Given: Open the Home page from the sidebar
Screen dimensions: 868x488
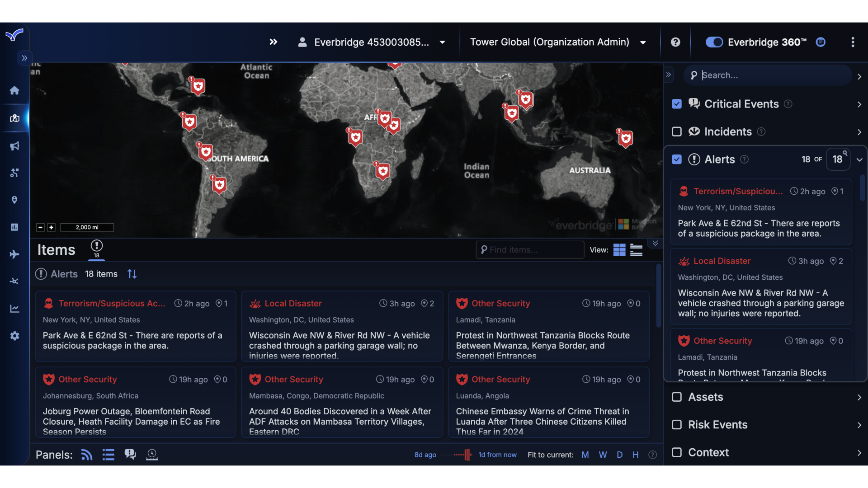Looking at the screenshot, I should (x=14, y=90).
